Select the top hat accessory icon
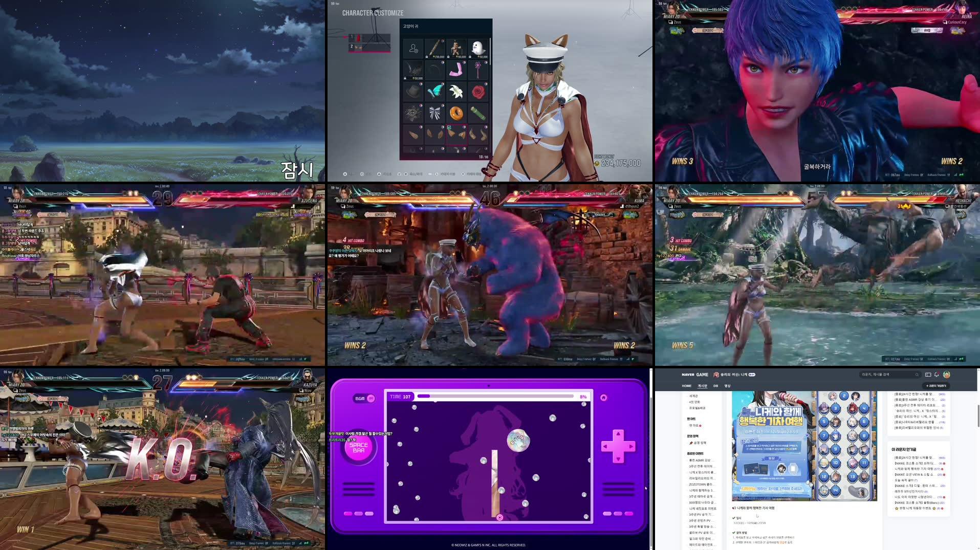The width and height of the screenshot is (980, 550). click(x=412, y=90)
